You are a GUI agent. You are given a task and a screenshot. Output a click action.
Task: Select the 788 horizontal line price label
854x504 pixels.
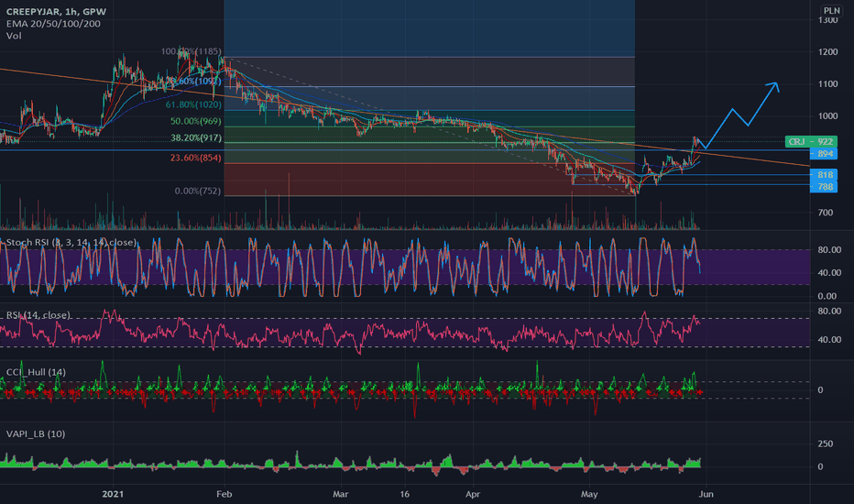coord(824,187)
